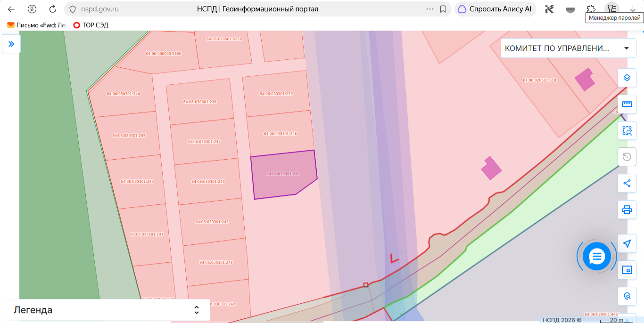Click parcel label 64:06:030301:241
The height and width of the screenshot is (323, 644).
[216, 262]
